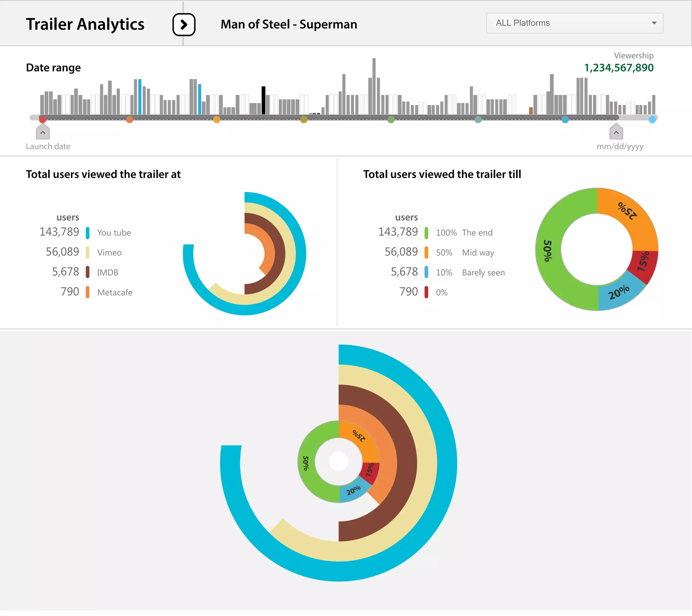Click the light blue timeline end dot

pyautogui.click(x=652, y=119)
